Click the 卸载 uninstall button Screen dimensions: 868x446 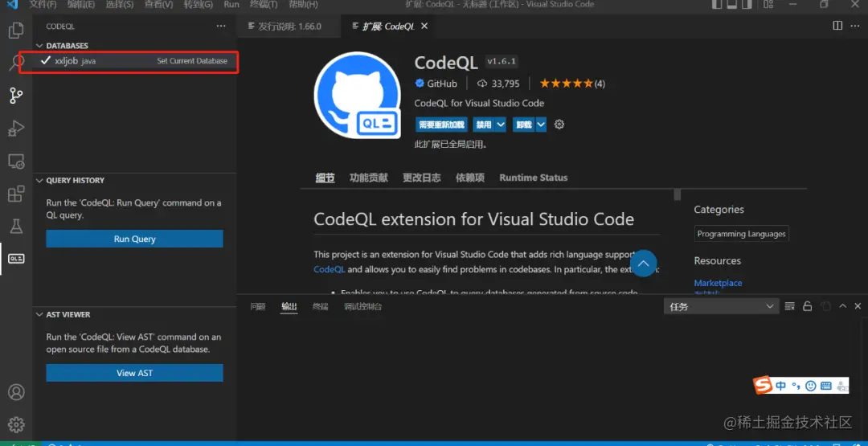pyautogui.click(x=524, y=125)
